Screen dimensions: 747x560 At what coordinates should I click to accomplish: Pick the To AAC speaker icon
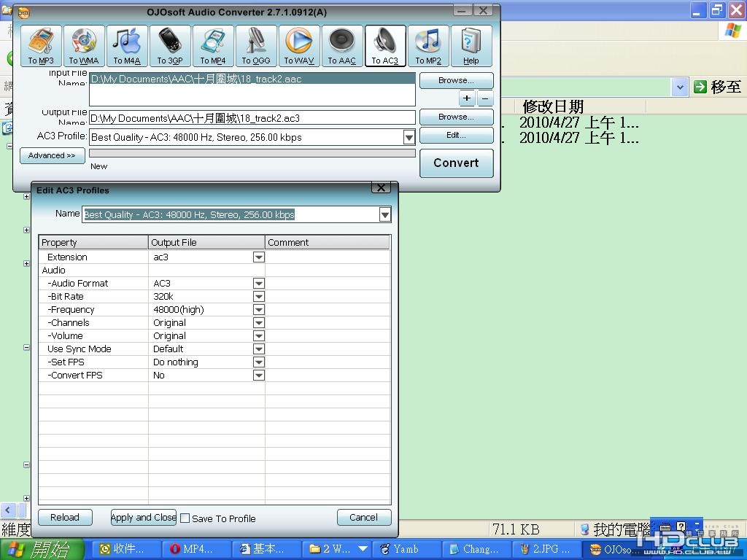[342, 46]
